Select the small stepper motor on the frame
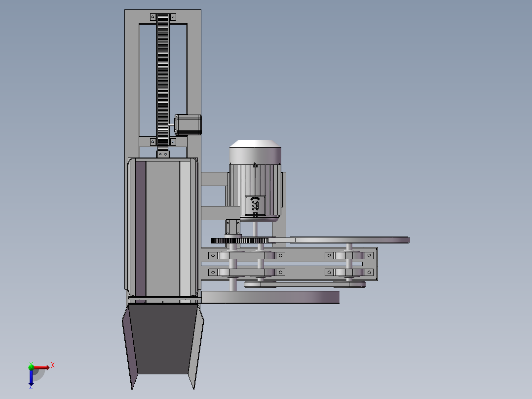The image size is (532, 399). point(188,124)
